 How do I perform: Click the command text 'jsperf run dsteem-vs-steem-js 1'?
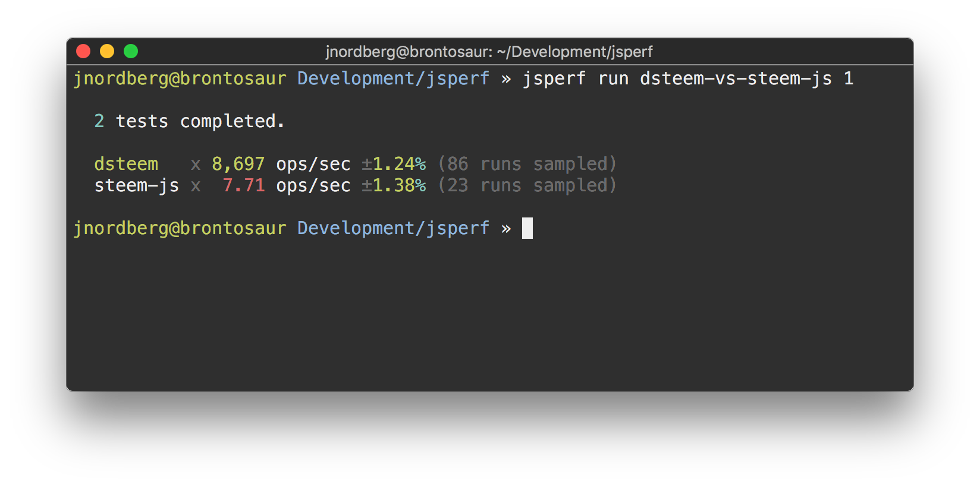click(x=688, y=78)
